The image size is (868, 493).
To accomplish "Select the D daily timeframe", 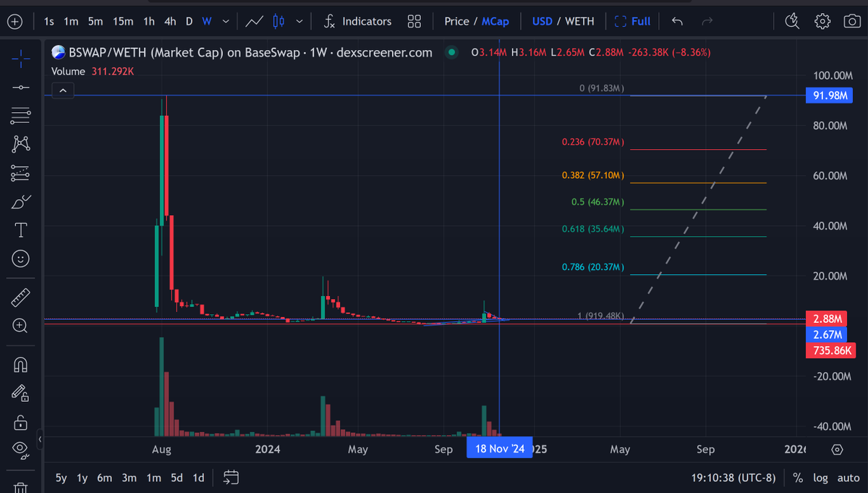I will point(190,22).
